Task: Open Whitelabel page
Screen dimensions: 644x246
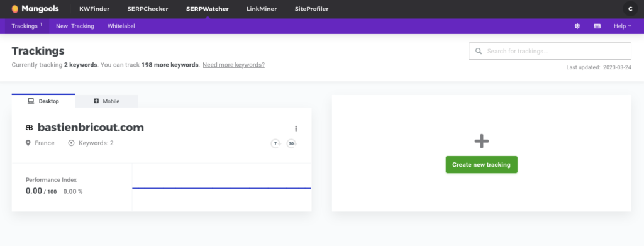Action: (121, 26)
